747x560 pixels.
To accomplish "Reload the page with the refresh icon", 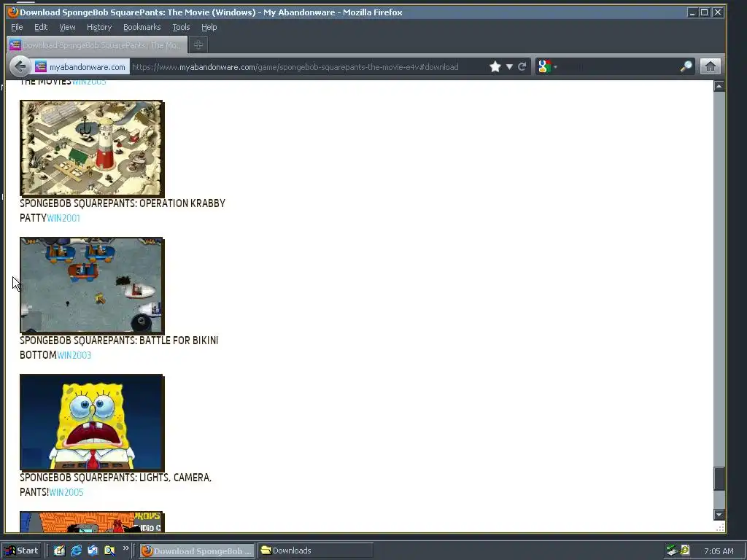I will click(522, 66).
